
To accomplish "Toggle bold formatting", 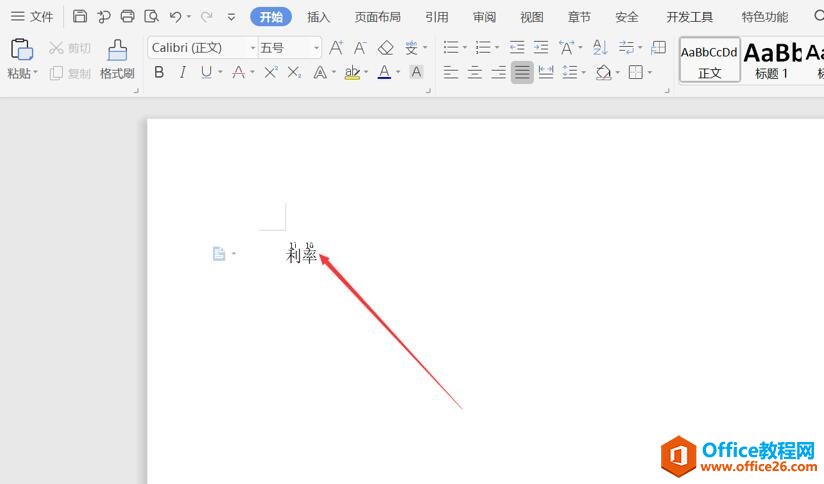I will [x=159, y=72].
